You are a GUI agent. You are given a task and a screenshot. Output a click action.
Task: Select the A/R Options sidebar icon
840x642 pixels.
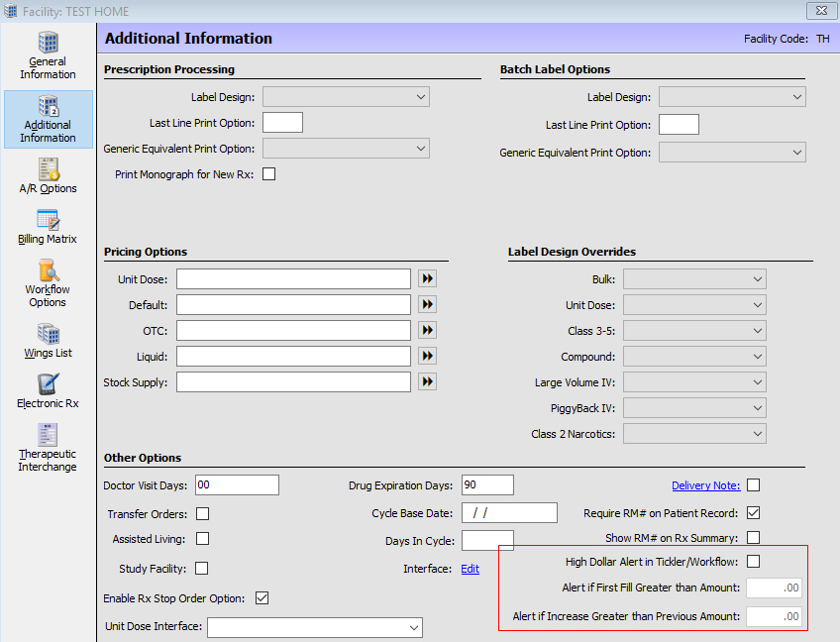coord(48,175)
